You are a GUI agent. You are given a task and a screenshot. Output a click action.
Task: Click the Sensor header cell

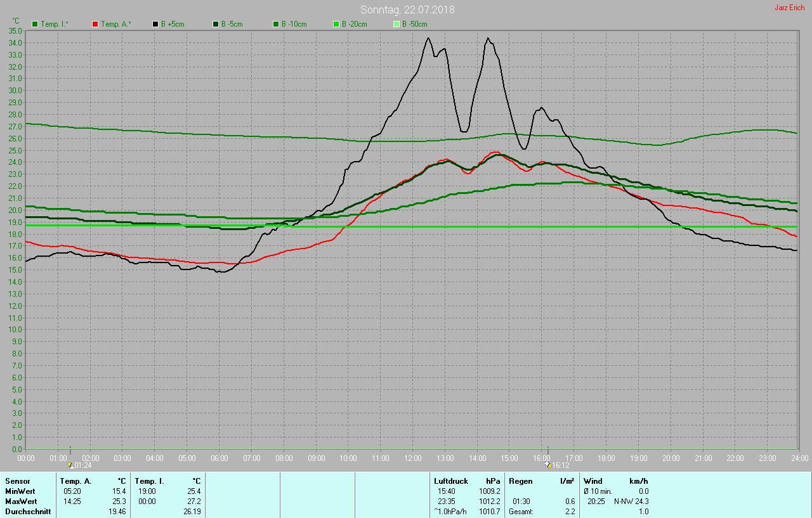click(18, 481)
